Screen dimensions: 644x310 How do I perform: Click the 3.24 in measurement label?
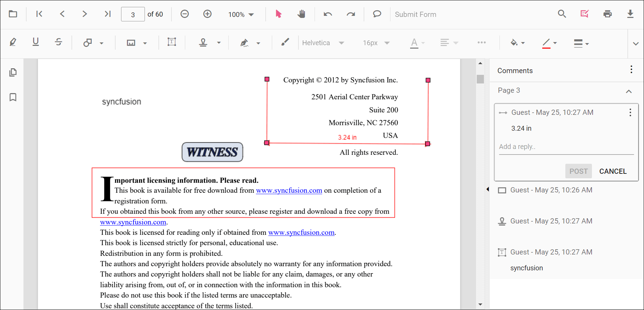[347, 137]
